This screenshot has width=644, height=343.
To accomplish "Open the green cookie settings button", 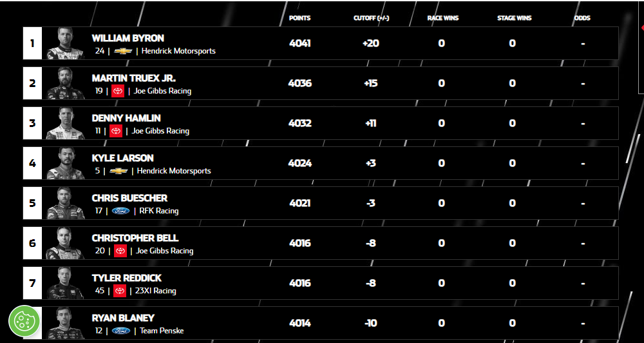I will (24, 321).
